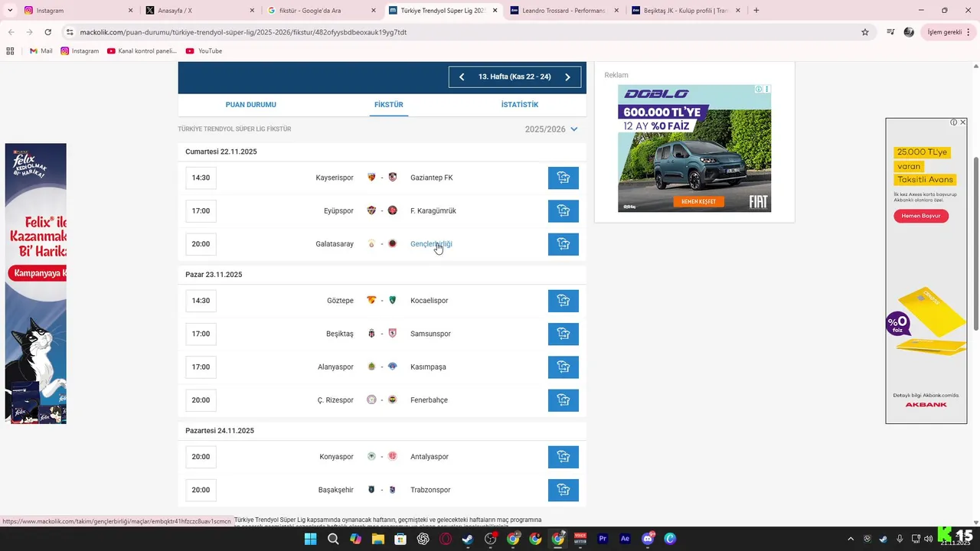Switch to the İSTATİSTİK tab
Screen dimensions: 980x551
[519, 105]
